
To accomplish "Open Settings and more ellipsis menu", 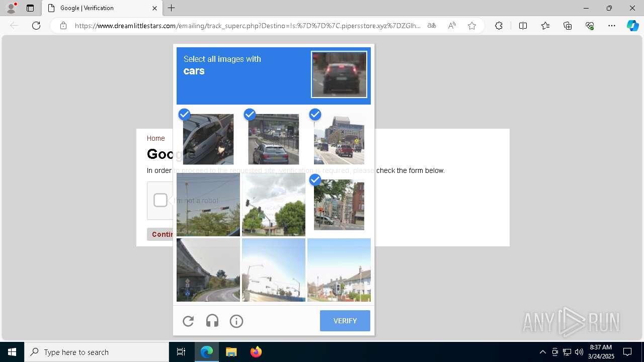I will [x=612, y=26].
